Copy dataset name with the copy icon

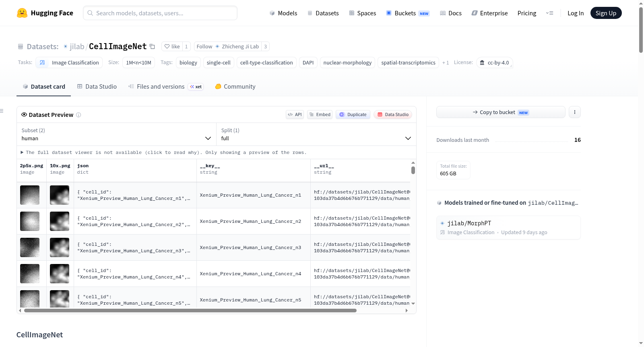(x=152, y=46)
